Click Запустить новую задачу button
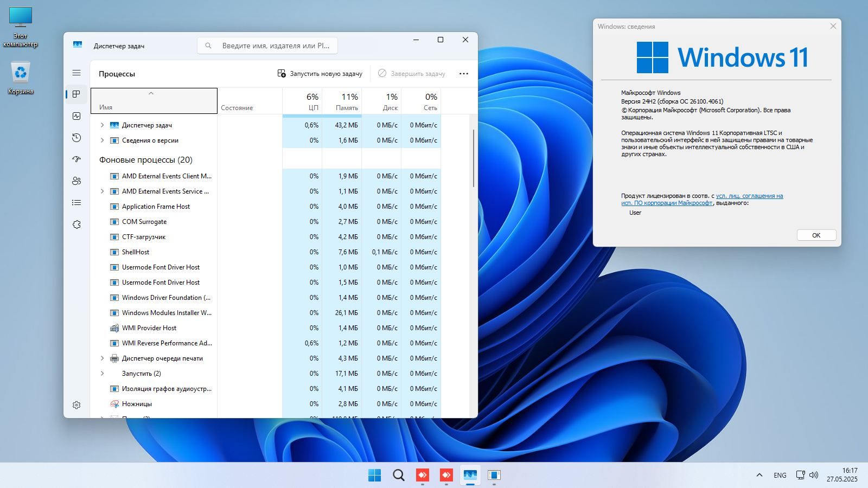The height and width of the screenshot is (488, 868). (x=320, y=74)
